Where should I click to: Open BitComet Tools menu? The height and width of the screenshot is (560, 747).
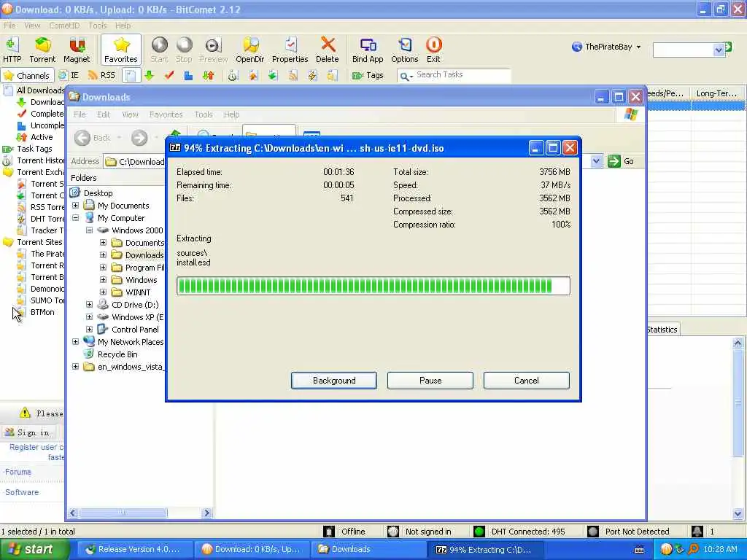(x=97, y=26)
